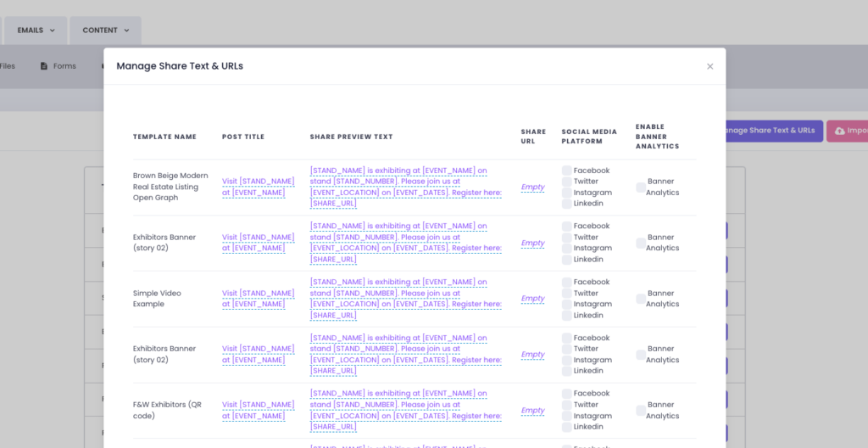
Task: Click the cloud upload icon on Import button
Action: click(839, 131)
